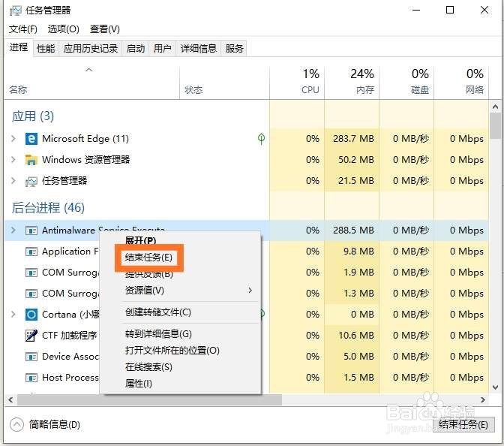Click the Antimalware Service process icon

pyautogui.click(x=31, y=231)
